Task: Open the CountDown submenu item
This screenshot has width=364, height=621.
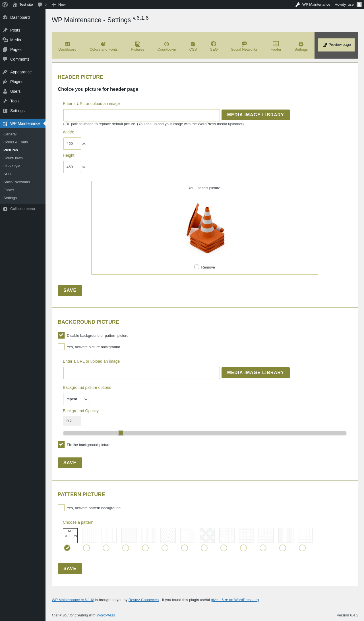Action: pyautogui.click(x=13, y=158)
